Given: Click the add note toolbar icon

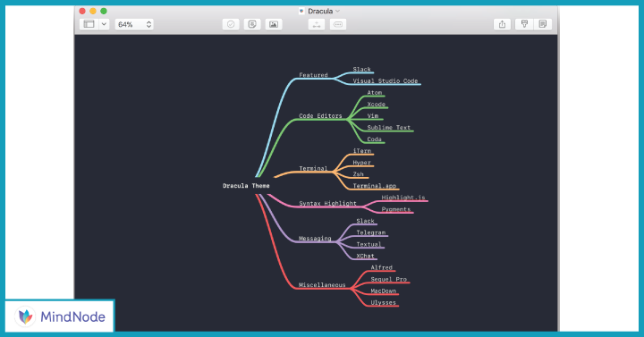Looking at the screenshot, I should click(252, 24).
